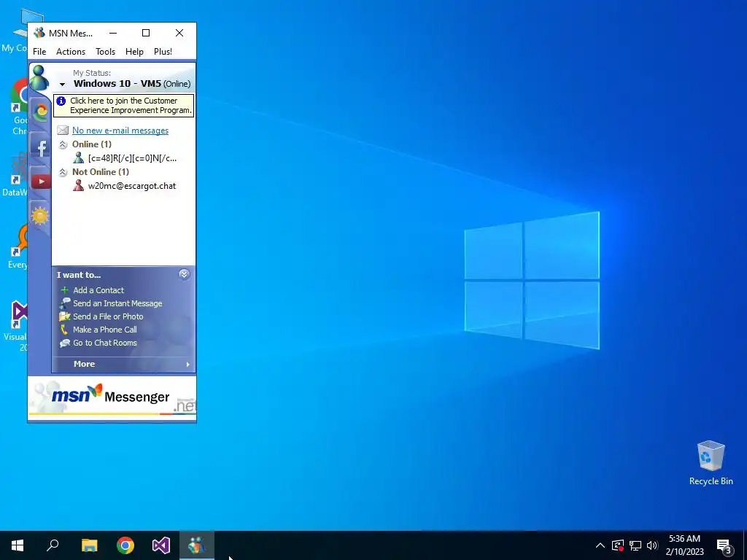The height and width of the screenshot is (560, 747).
Task: Click the e-mail envelope icon
Action: pos(63,130)
